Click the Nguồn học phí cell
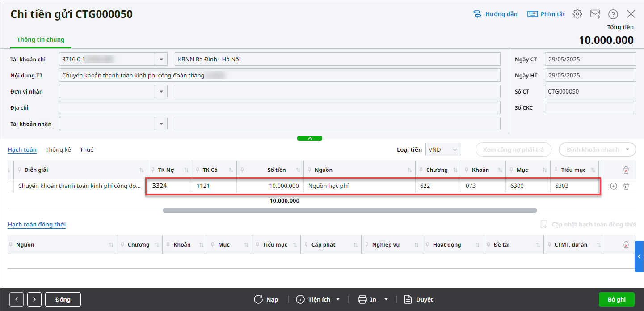Image resolution: width=644 pixels, height=311 pixels. click(359, 186)
